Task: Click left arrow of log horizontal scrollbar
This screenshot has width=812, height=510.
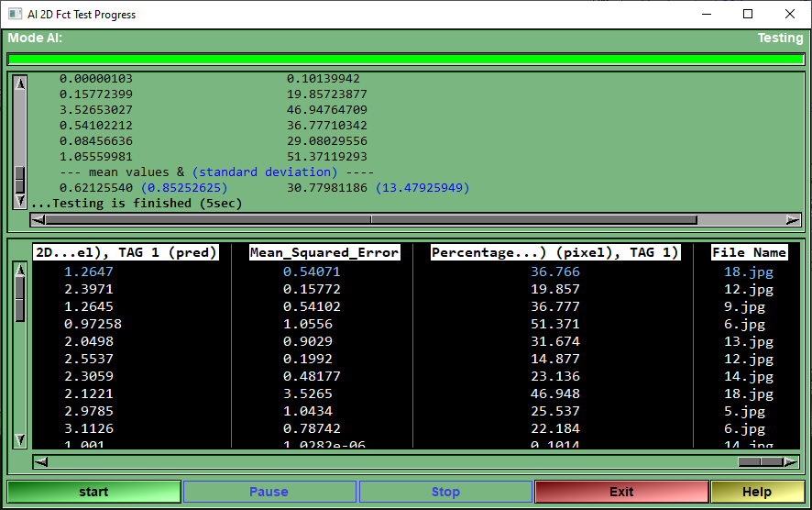Action: [x=38, y=220]
